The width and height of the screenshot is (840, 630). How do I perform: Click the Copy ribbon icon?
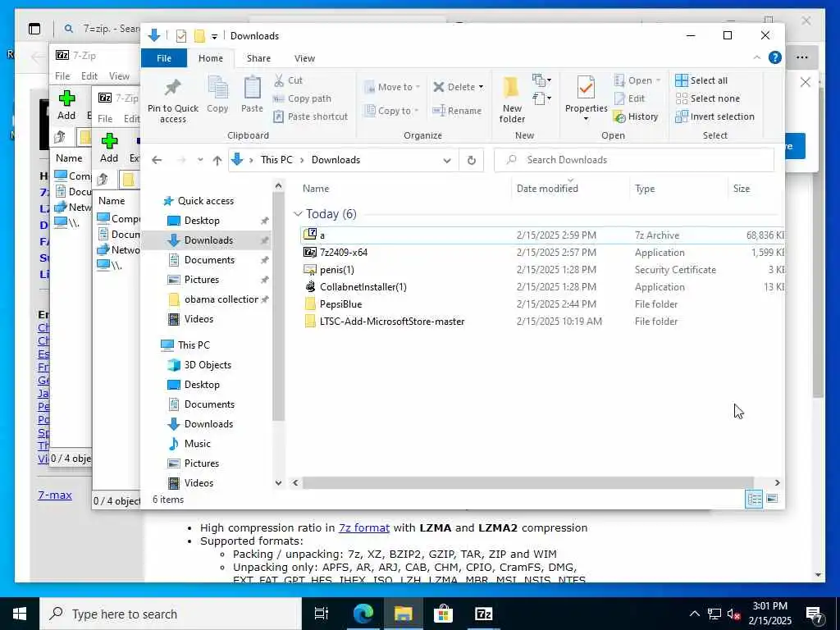[x=217, y=94]
